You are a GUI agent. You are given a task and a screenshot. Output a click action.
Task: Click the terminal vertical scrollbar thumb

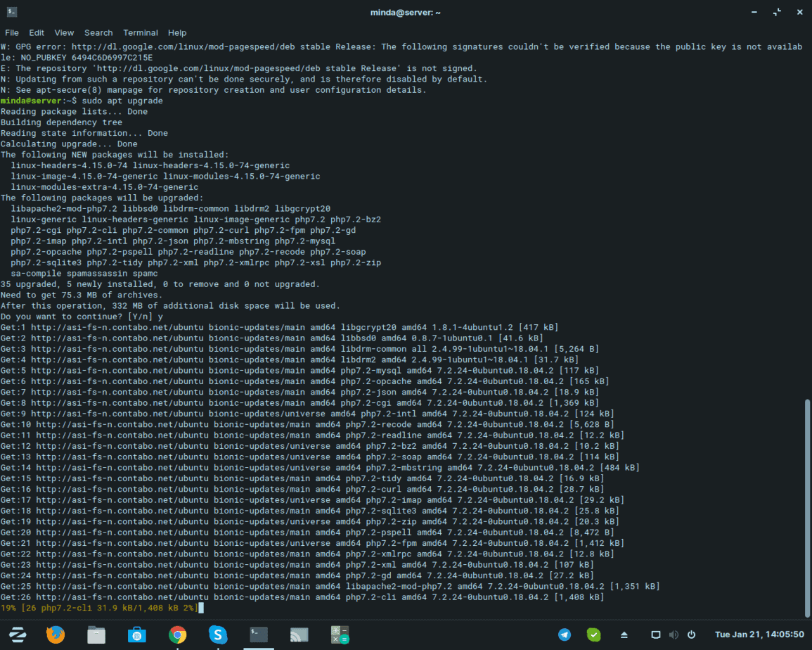tap(807, 508)
